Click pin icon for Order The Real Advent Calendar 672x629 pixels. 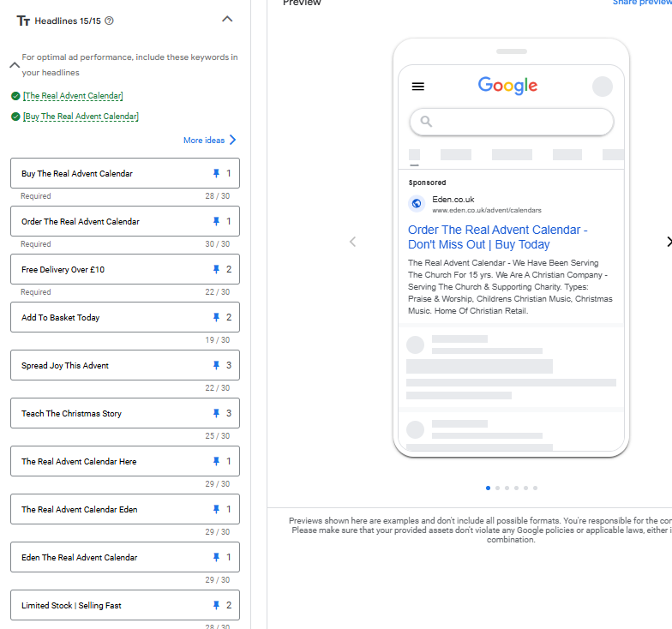(216, 221)
